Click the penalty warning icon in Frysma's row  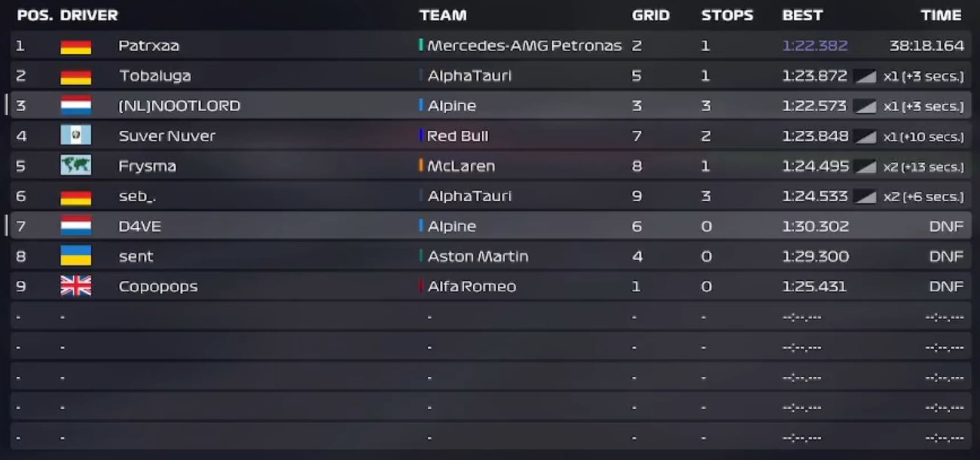[865, 166]
